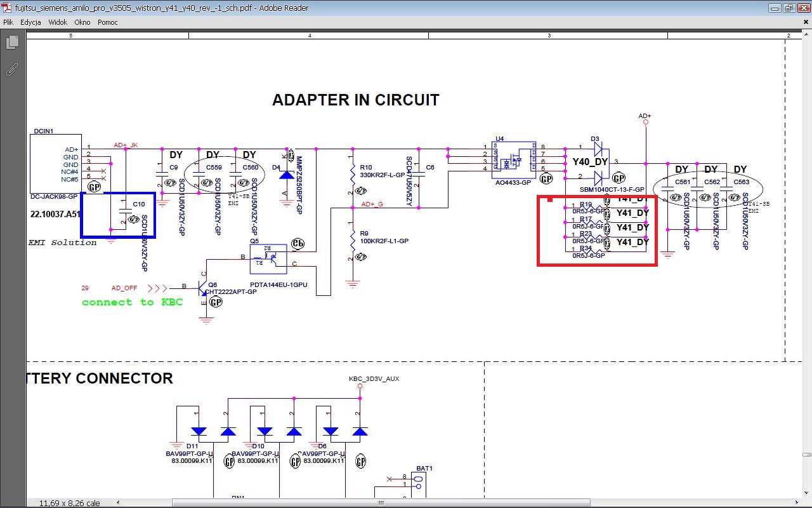Click the 'C559' capacitor label
Image resolution: width=812 pixels, height=508 pixels.
coord(214,168)
